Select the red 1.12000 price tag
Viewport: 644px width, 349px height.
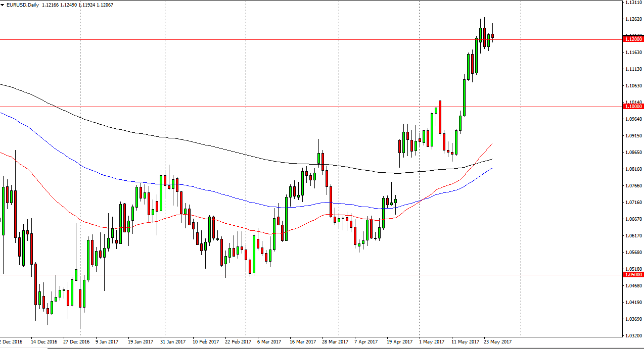click(x=632, y=38)
